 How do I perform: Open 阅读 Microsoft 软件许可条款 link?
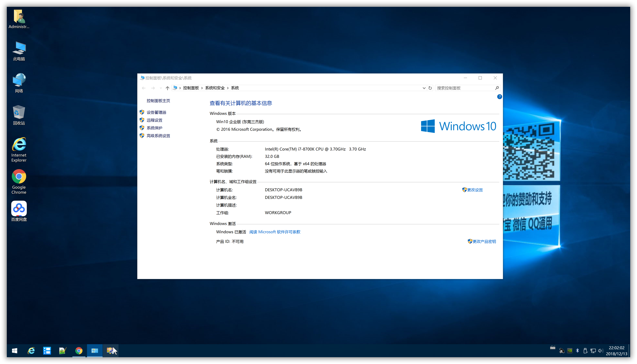coord(275,232)
